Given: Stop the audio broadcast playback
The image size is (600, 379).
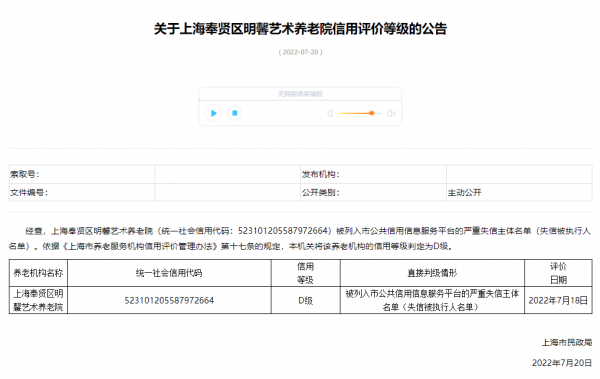Looking at the screenshot, I should click(235, 113).
